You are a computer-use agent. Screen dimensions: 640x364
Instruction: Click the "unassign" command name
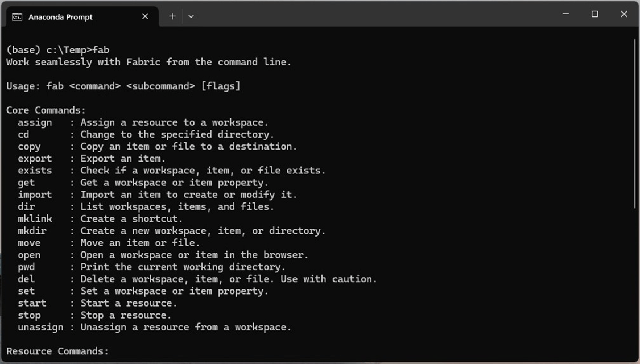pos(40,327)
